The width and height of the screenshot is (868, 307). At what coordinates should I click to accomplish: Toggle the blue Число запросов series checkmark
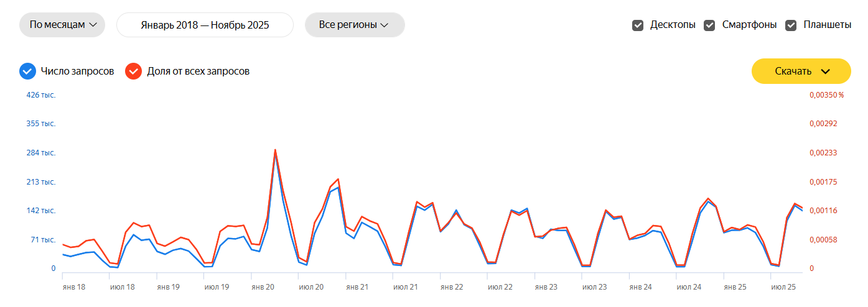tap(27, 71)
